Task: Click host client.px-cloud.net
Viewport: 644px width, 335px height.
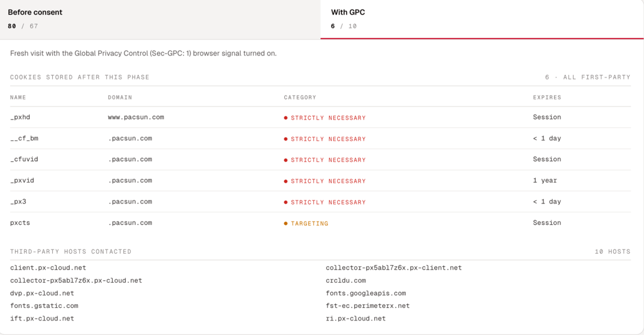Action: click(x=48, y=268)
